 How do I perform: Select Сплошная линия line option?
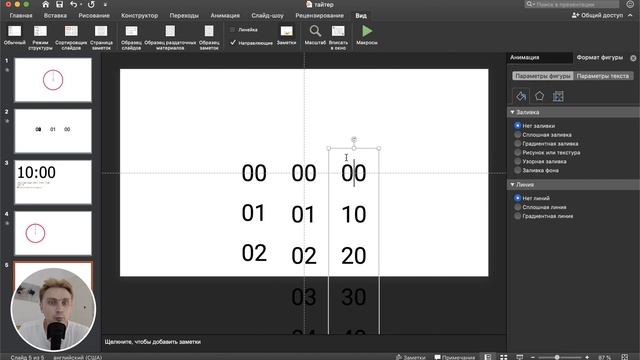pos(518,207)
